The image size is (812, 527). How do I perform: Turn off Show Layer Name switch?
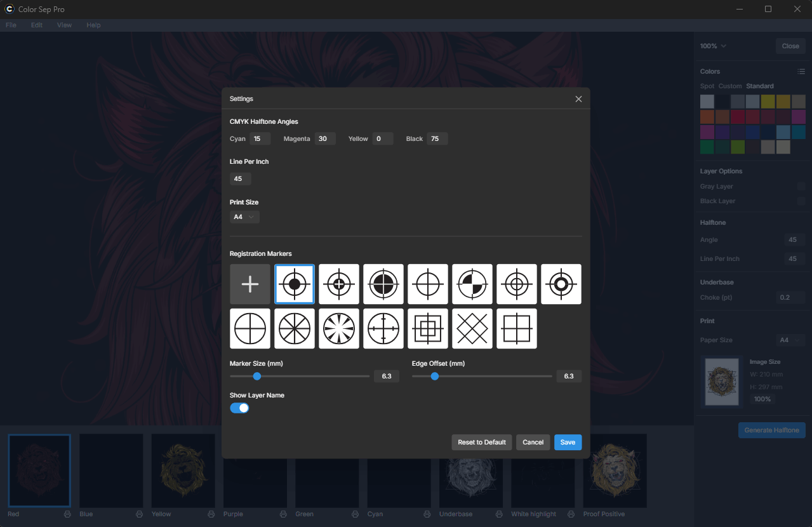pos(239,408)
